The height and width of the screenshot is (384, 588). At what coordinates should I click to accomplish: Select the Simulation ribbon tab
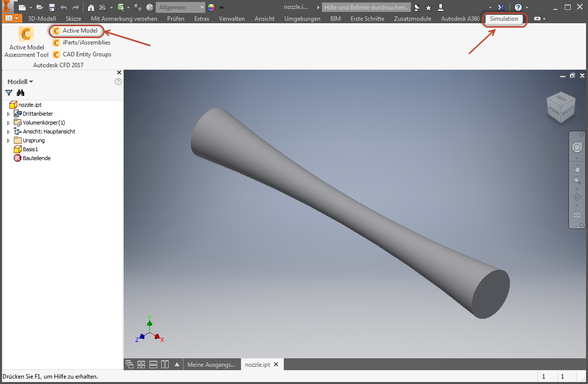coord(503,19)
